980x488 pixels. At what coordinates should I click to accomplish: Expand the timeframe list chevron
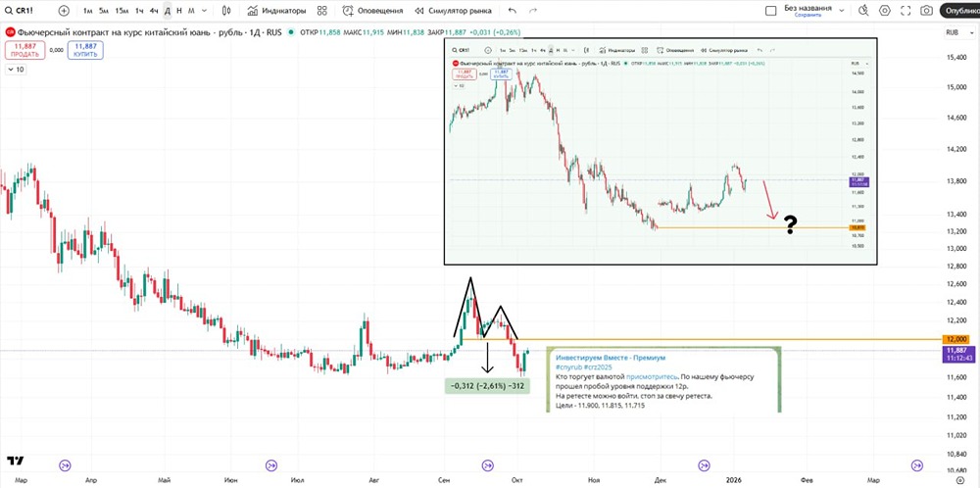(205, 11)
